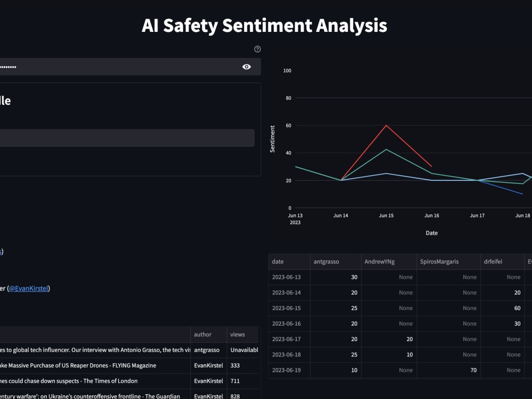Image resolution: width=532 pixels, height=399 pixels.
Task: Click the green line peak near 40 sentiment
Action: [386, 149]
